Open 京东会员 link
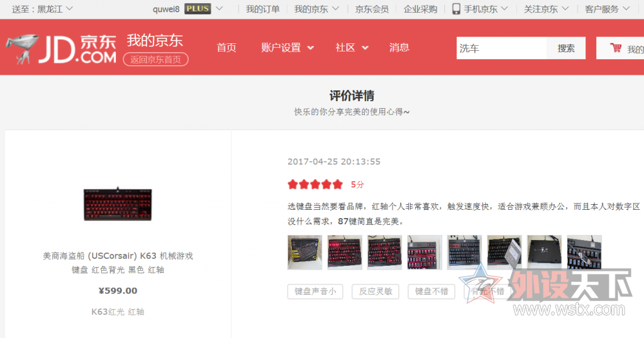The height and width of the screenshot is (338, 644). click(372, 9)
